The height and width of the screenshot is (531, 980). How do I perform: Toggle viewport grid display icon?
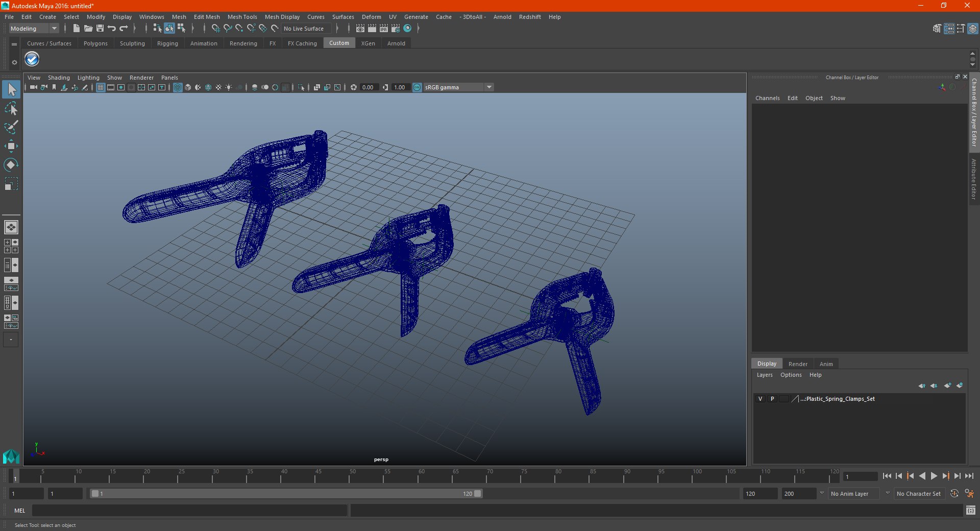click(101, 87)
